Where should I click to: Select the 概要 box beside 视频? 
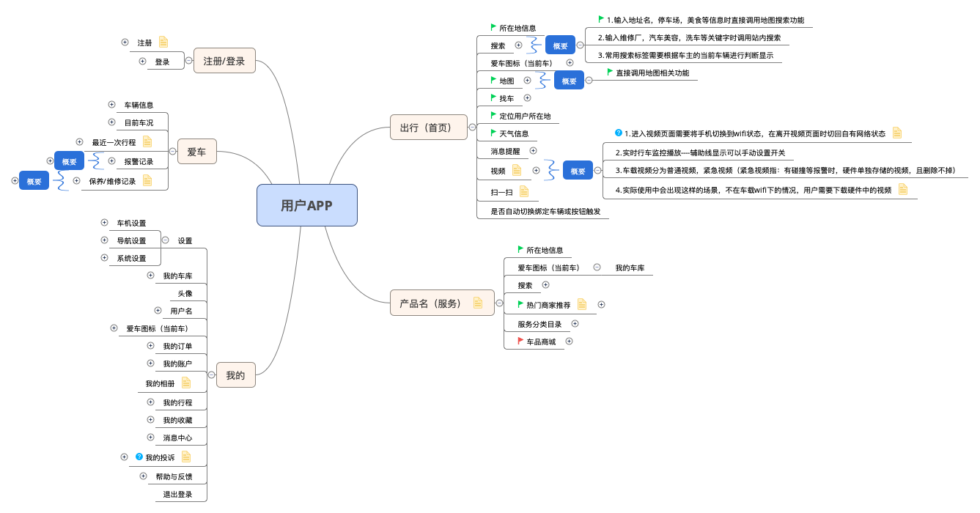pyautogui.click(x=578, y=171)
